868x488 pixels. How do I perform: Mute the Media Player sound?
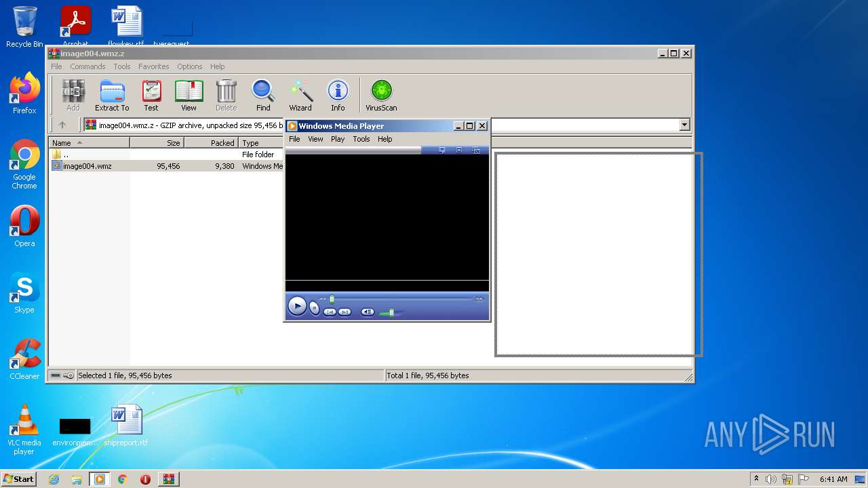click(x=368, y=312)
